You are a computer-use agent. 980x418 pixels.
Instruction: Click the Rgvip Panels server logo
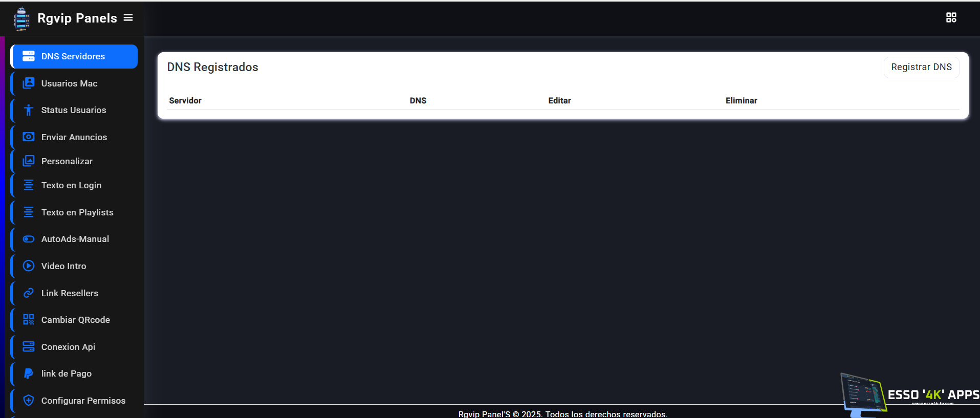click(x=21, y=19)
